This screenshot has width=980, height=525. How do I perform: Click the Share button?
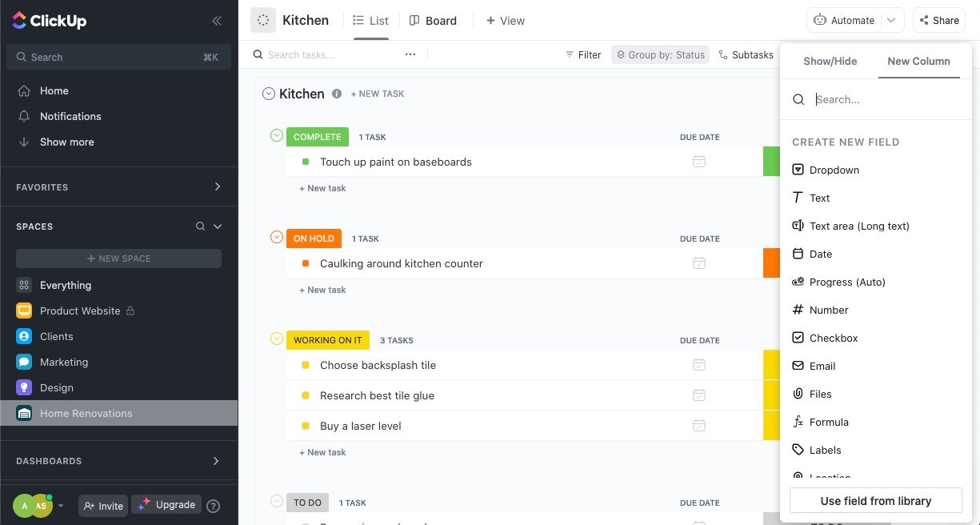pyautogui.click(x=938, y=21)
